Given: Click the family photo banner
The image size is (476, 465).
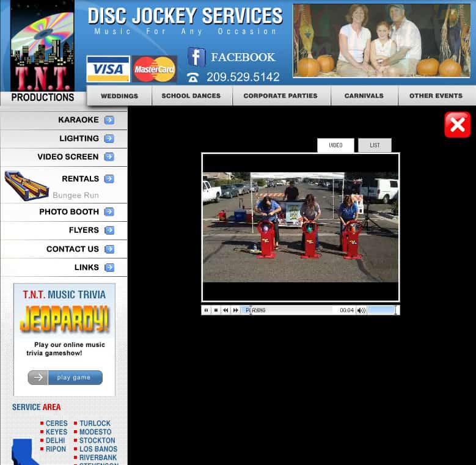Looking at the screenshot, I should click(381, 41).
